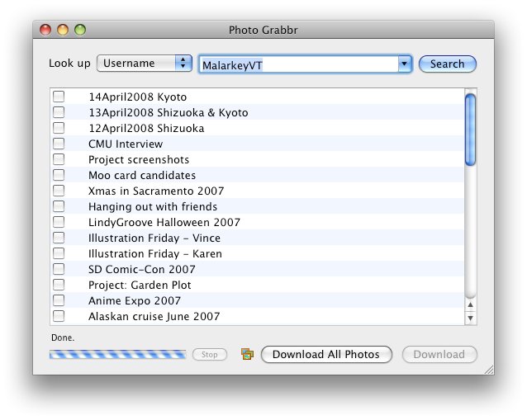Click the scrollbar down arrow

(470, 318)
